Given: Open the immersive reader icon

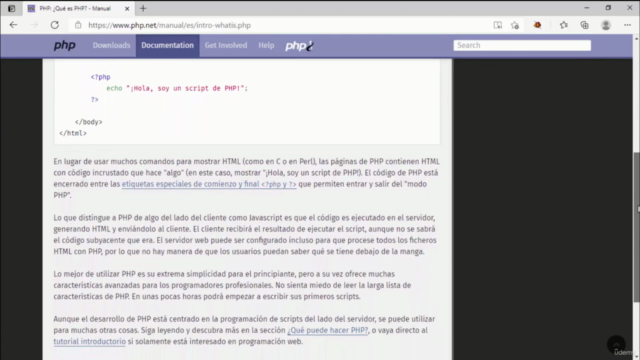Looking at the screenshot, I should coord(498,25).
